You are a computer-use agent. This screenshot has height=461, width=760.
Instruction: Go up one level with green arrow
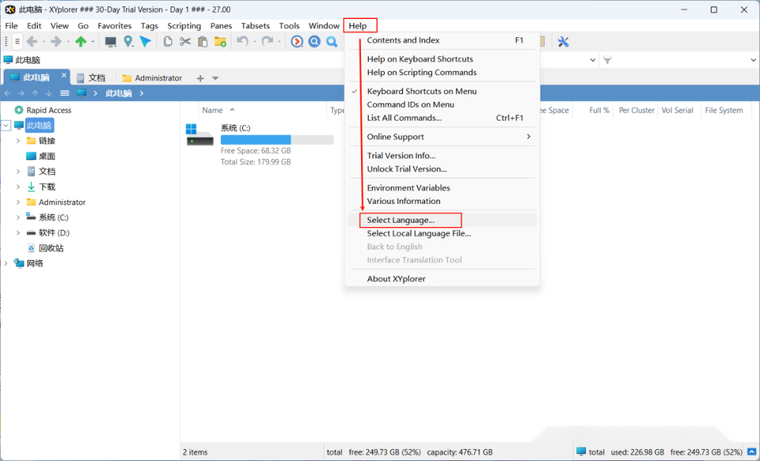pos(81,42)
